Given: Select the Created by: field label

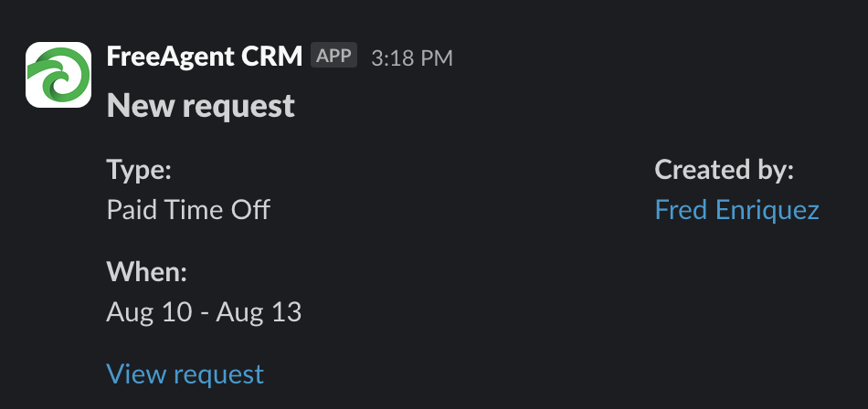Looking at the screenshot, I should (724, 170).
